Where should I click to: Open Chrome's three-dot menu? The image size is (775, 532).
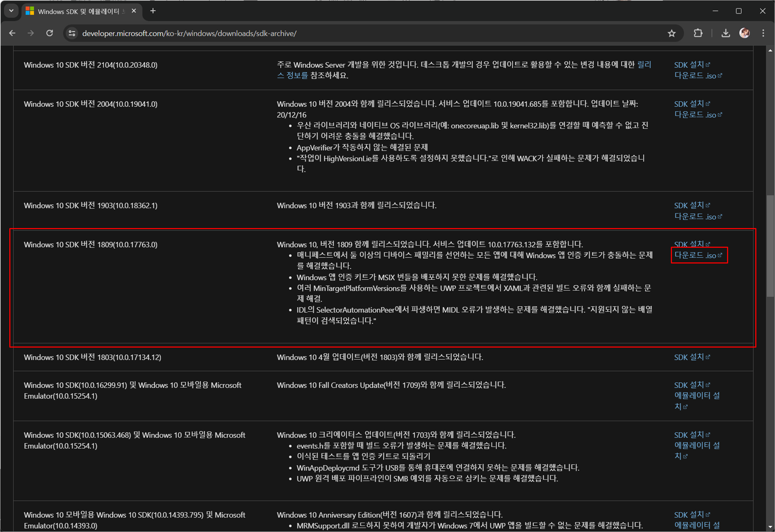click(x=763, y=33)
